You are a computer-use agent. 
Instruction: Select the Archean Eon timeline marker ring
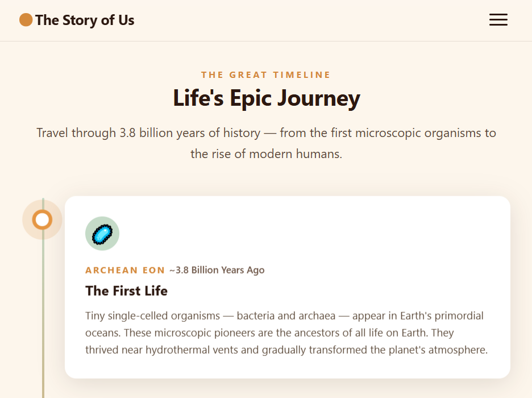pos(42,219)
